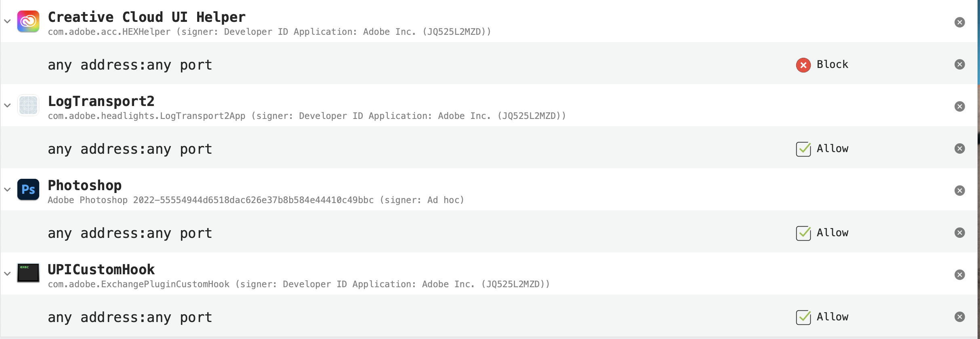This screenshot has height=339, width=980.
Task: Toggle the Allow checkmark for LogTransport2
Action: pyautogui.click(x=803, y=149)
